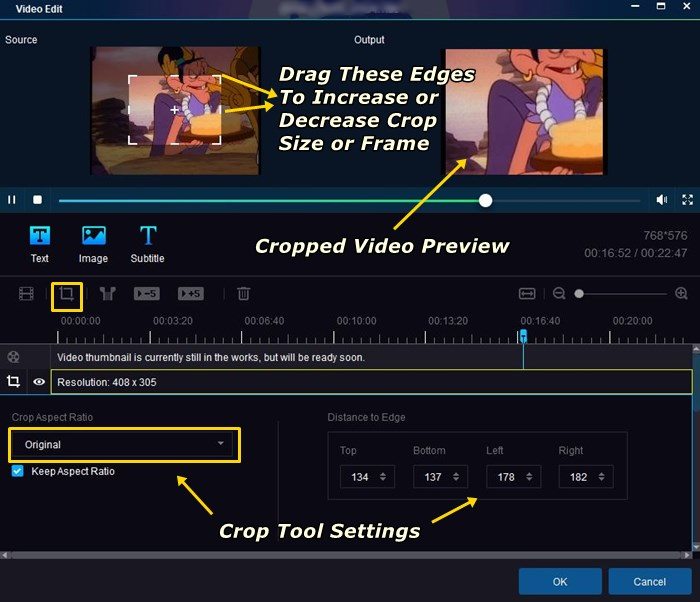The height and width of the screenshot is (602, 700).
Task: Jump back five with the -5 button
Action: [x=146, y=294]
